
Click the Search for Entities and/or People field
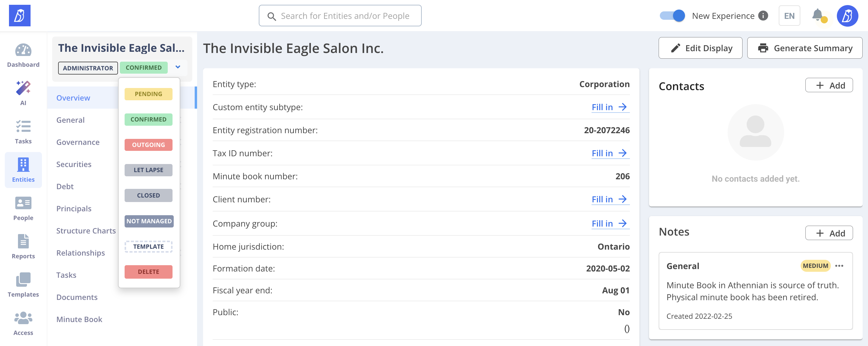[x=344, y=16]
